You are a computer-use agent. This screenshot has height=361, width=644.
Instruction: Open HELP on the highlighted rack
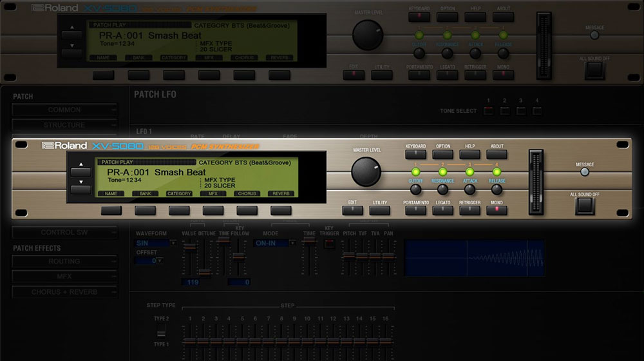pyautogui.click(x=469, y=155)
